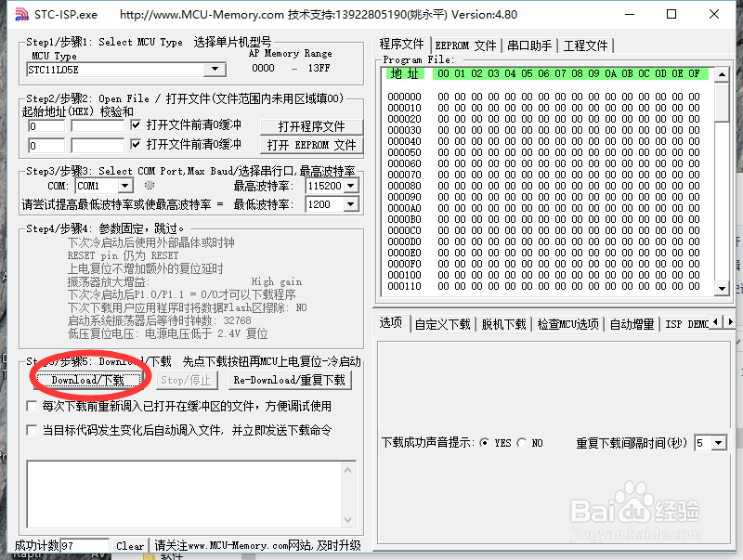This screenshot has height=560, width=743.
Task: Click Re-Download/重复下载 button
Action: (290, 380)
